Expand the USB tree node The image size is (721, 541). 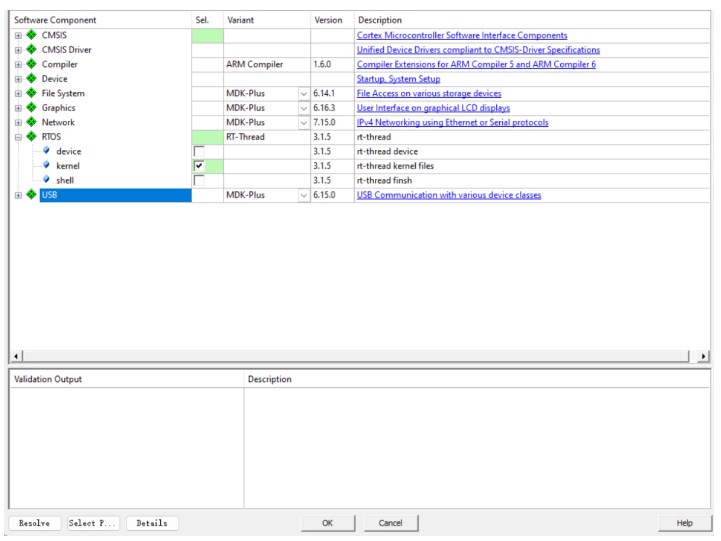click(x=18, y=195)
